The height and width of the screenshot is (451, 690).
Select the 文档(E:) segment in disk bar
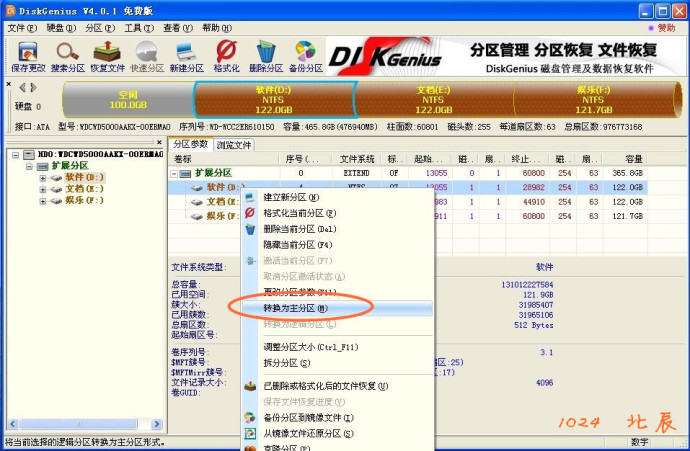(x=434, y=100)
